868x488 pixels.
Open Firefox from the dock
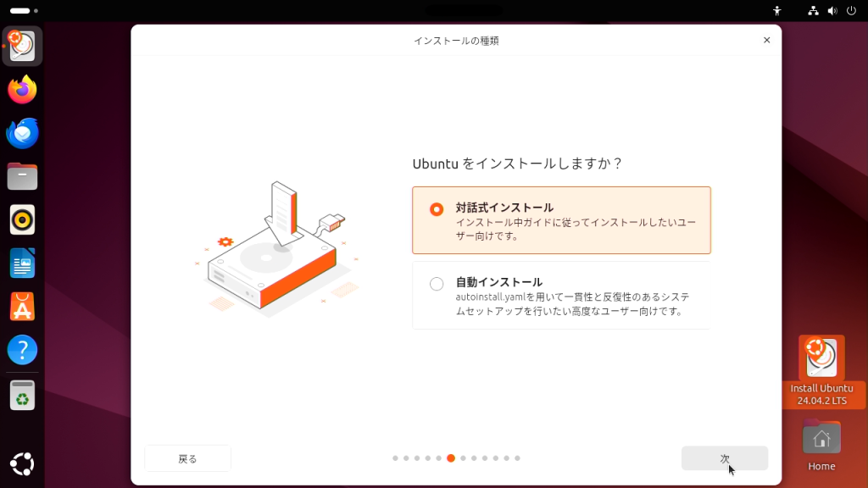tap(22, 90)
